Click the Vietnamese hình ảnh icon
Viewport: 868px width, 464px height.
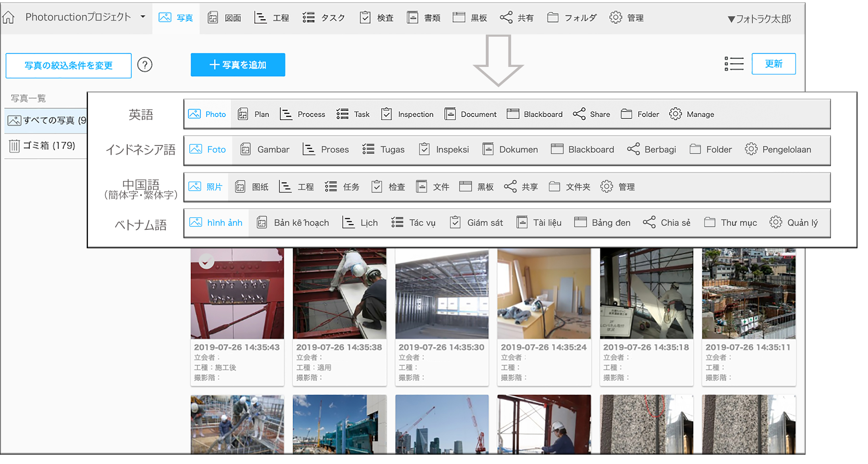tap(196, 223)
